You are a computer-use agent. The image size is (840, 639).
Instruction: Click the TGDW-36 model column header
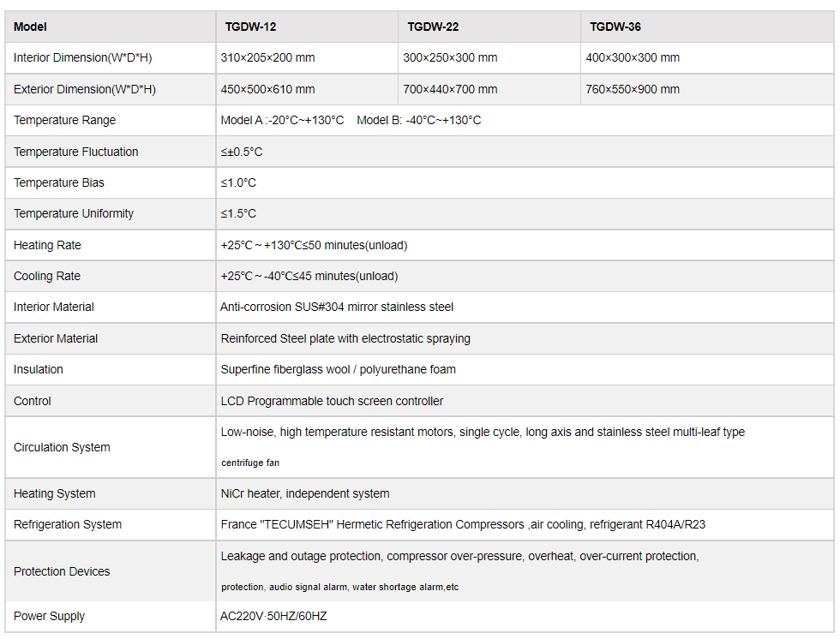click(x=615, y=27)
